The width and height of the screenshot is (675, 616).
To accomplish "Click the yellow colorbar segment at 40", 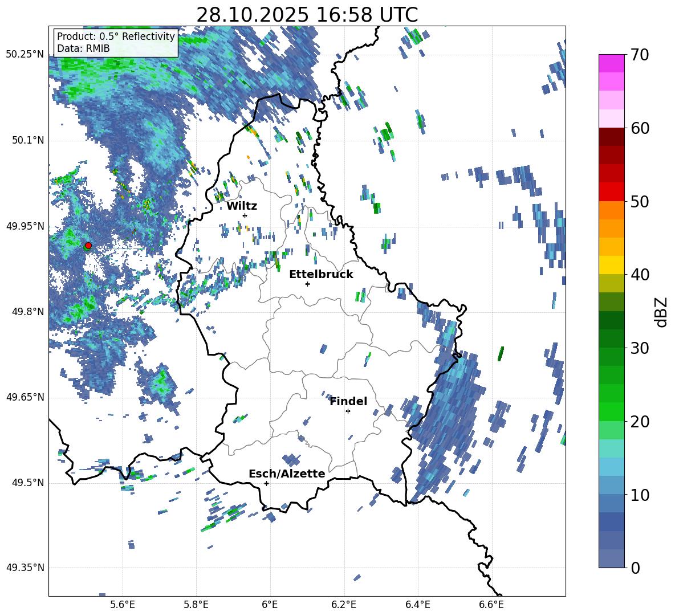I will [611, 265].
